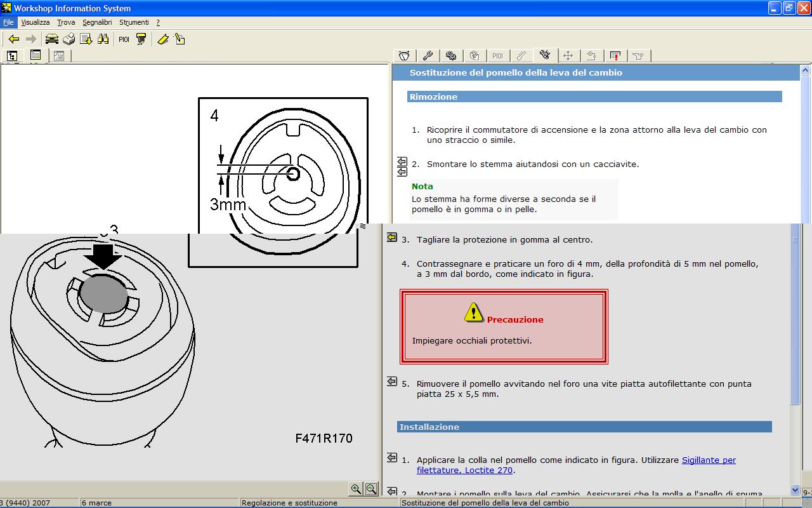Show figure for Rimozione step 2, upper arrow
812x508 pixels.
[x=402, y=161]
